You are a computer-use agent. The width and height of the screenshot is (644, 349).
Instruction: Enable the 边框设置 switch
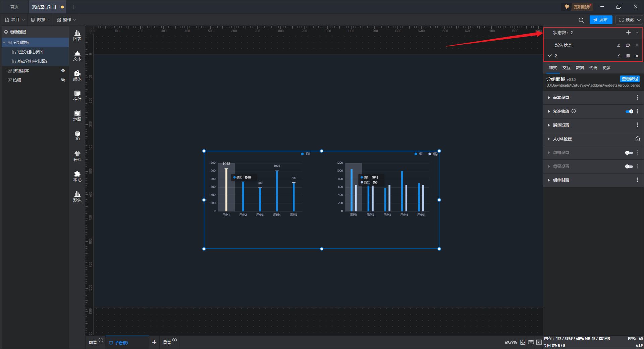click(629, 153)
